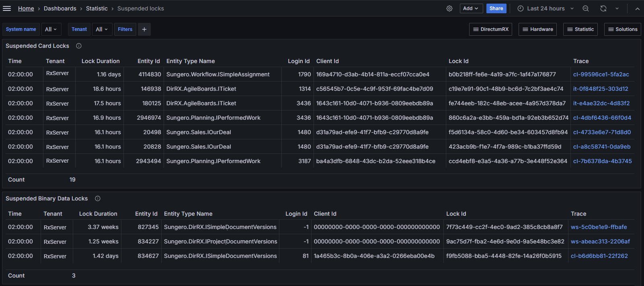
Task: Collapse the top toolbar with chevron up
Action: point(637,8)
